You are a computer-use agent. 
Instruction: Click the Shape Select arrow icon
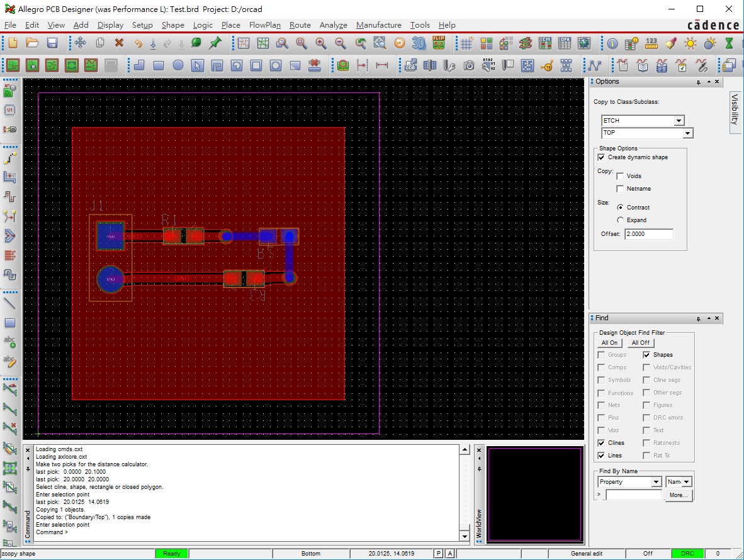(198, 65)
